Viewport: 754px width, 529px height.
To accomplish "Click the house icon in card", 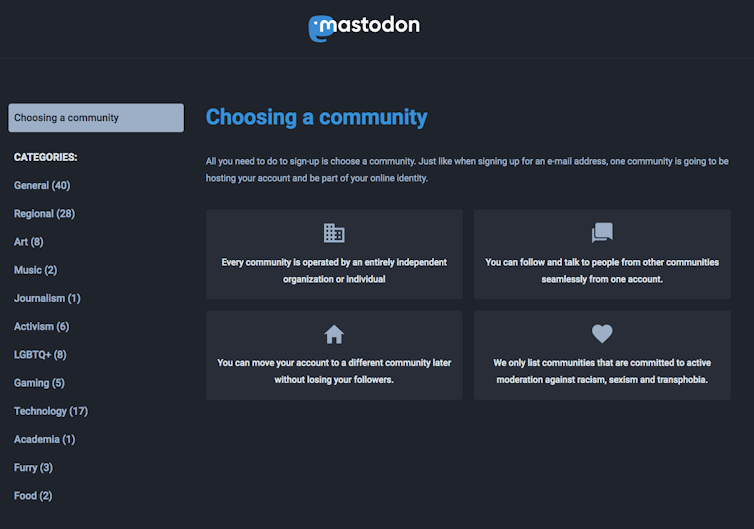I will tap(334, 334).
